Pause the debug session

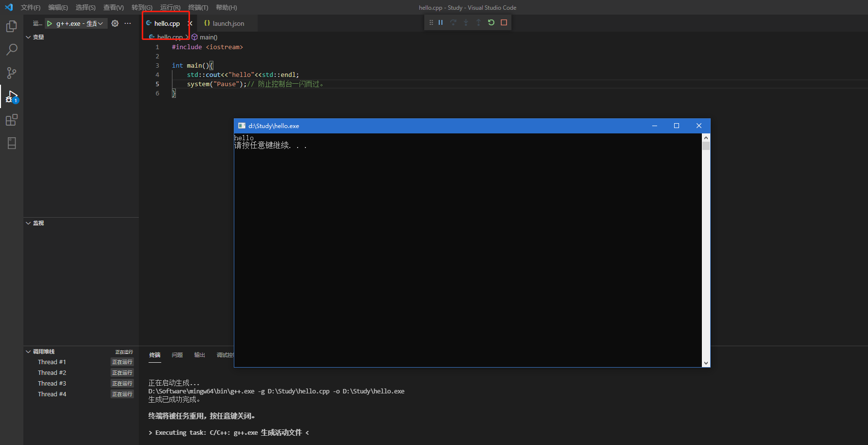tap(441, 22)
